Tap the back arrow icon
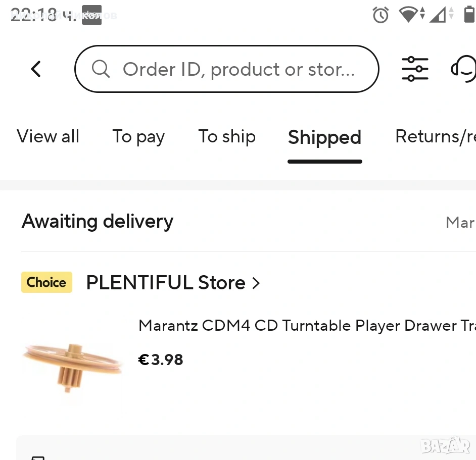This screenshot has width=476, height=460. click(x=35, y=69)
